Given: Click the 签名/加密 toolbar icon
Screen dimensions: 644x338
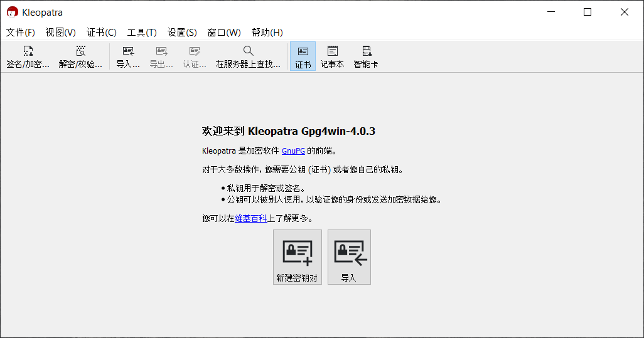Looking at the screenshot, I should tap(28, 56).
